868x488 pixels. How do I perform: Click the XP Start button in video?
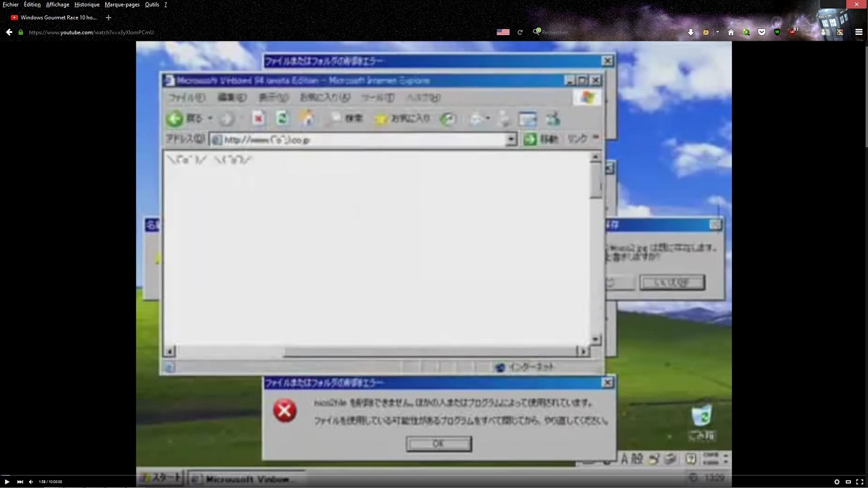tap(161, 478)
